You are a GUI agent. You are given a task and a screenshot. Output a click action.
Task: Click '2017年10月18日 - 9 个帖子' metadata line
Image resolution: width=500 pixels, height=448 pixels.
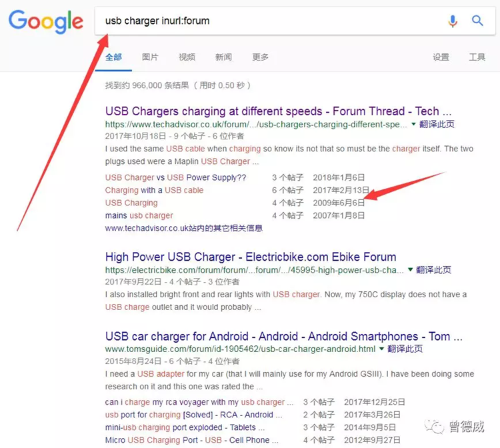[175, 136]
